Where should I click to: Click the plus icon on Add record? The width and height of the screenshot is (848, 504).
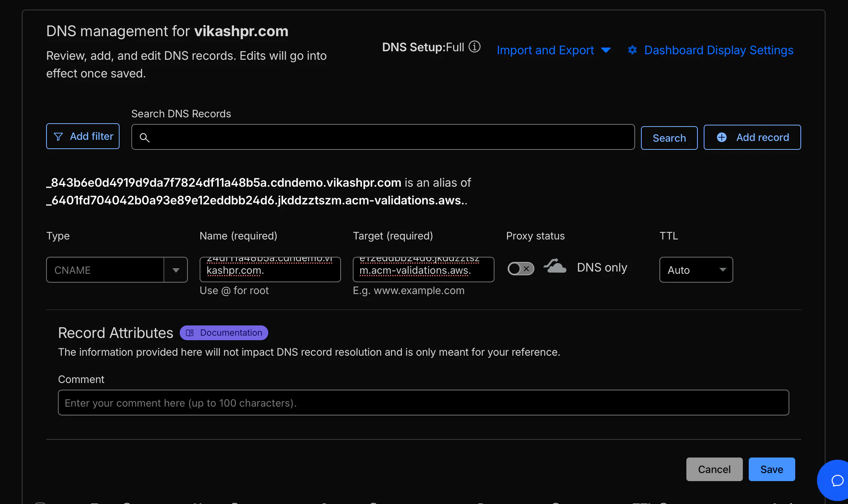coord(721,137)
